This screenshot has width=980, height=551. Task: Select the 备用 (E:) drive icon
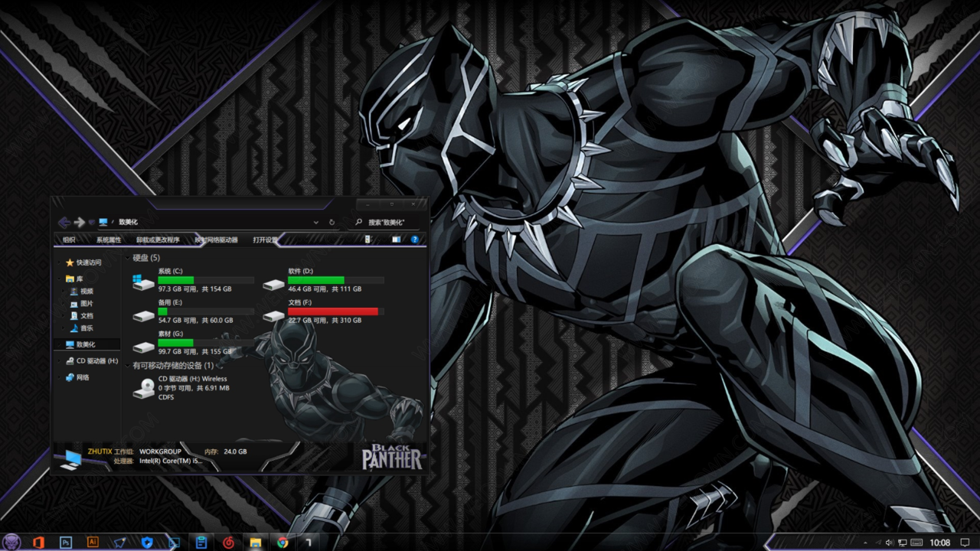[x=143, y=315]
